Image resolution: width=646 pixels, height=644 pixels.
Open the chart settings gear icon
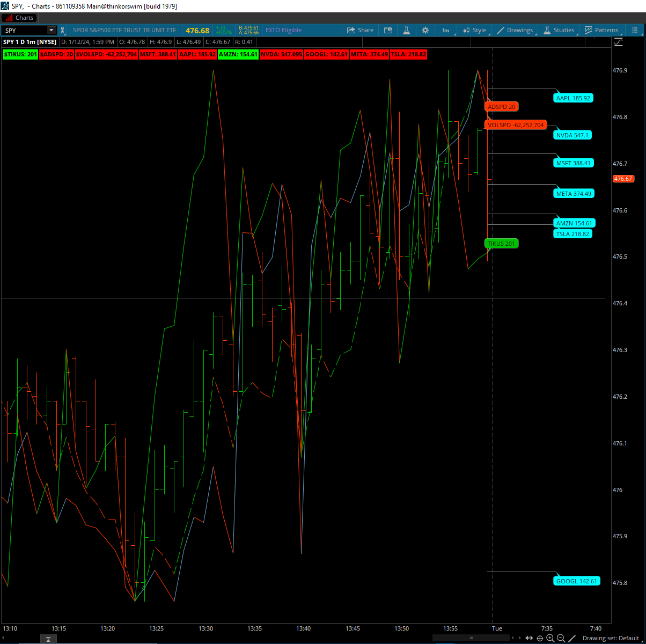(425, 31)
